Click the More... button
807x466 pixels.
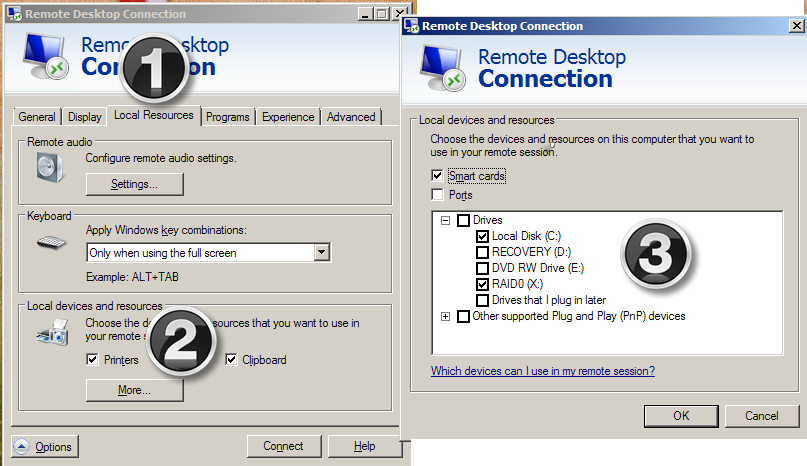coord(134,390)
